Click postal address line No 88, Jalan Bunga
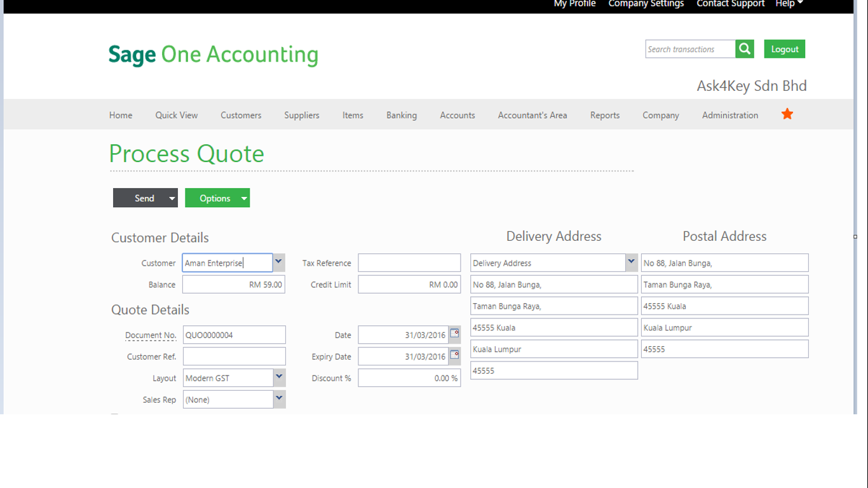 [725, 262]
